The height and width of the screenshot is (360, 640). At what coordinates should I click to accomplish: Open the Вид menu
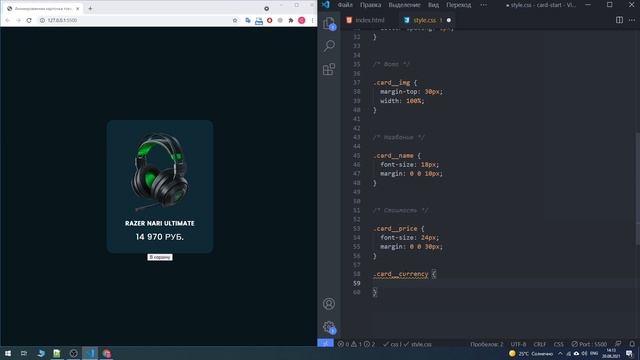point(433,5)
